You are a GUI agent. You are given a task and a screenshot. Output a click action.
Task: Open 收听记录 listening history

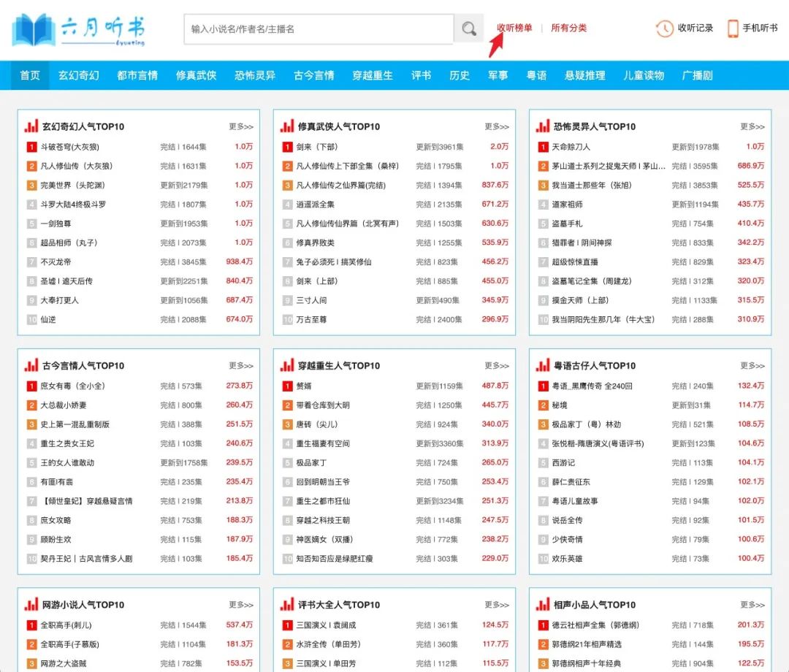(x=695, y=28)
